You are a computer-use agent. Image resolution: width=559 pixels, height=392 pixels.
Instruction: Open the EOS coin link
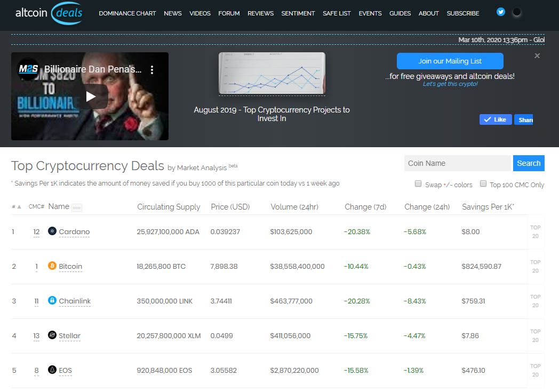65,370
